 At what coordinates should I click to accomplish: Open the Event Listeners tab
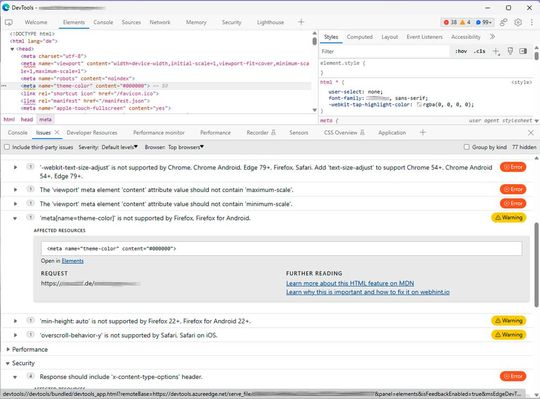pyautogui.click(x=424, y=36)
